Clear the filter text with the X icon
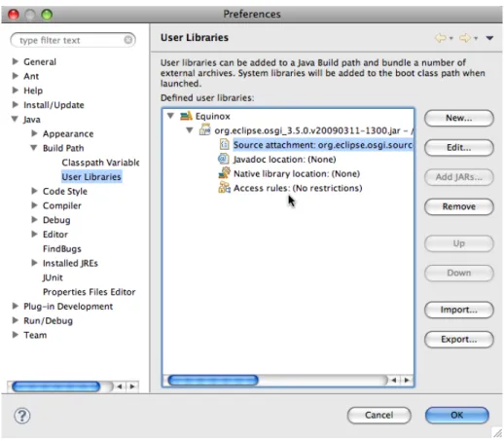The width and height of the screenshot is (504, 441). point(128,40)
